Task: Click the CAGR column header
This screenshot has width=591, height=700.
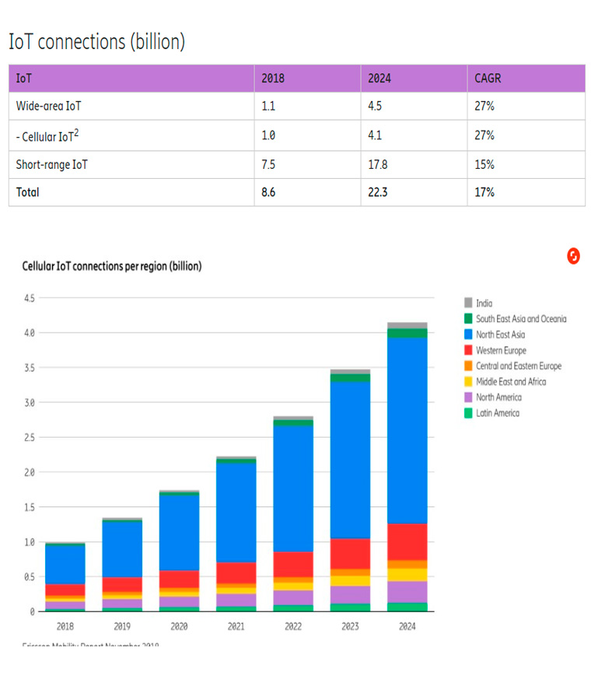Action: pyautogui.click(x=488, y=79)
